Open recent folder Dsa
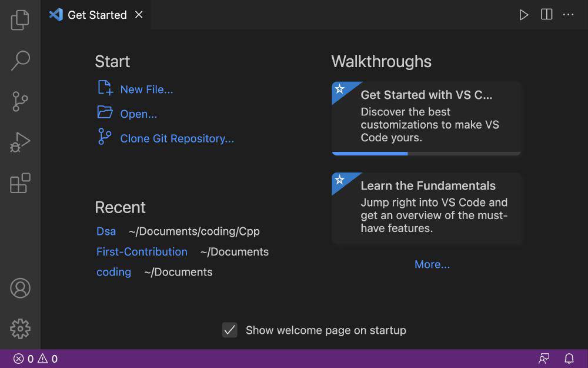The image size is (588, 368). click(x=106, y=231)
